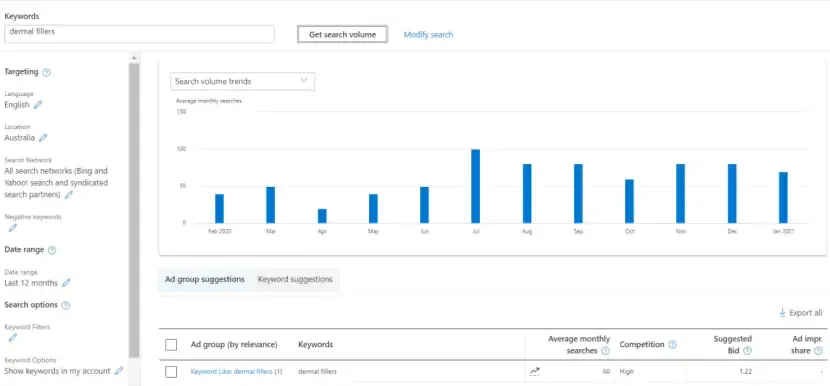Image resolution: width=830 pixels, height=386 pixels.
Task: Edit the Search Network pencil icon
Action: [x=69, y=195]
